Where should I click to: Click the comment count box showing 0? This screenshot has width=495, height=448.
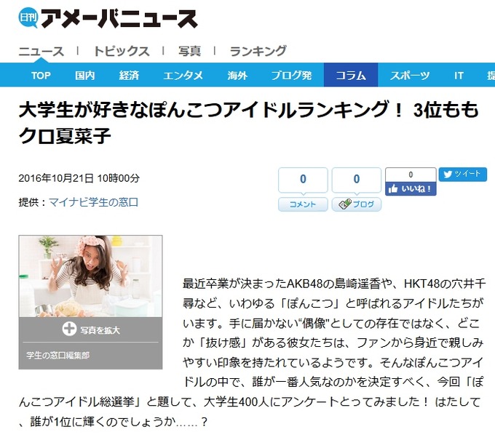point(303,180)
